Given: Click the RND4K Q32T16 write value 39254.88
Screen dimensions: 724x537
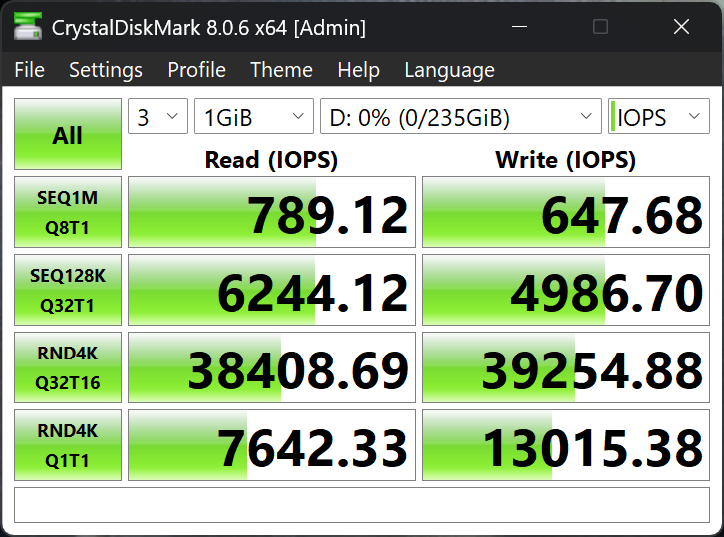Looking at the screenshot, I should click(566, 368).
